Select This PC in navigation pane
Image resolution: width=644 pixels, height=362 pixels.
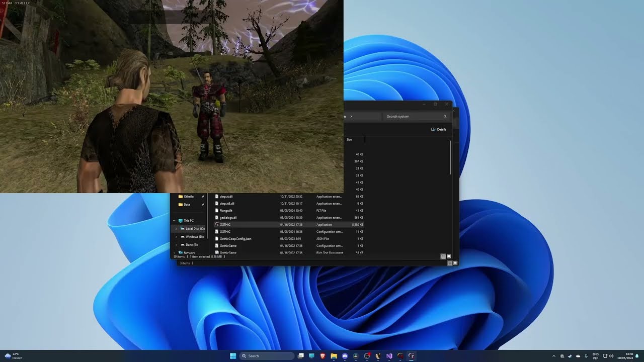pyautogui.click(x=186, y=221)
